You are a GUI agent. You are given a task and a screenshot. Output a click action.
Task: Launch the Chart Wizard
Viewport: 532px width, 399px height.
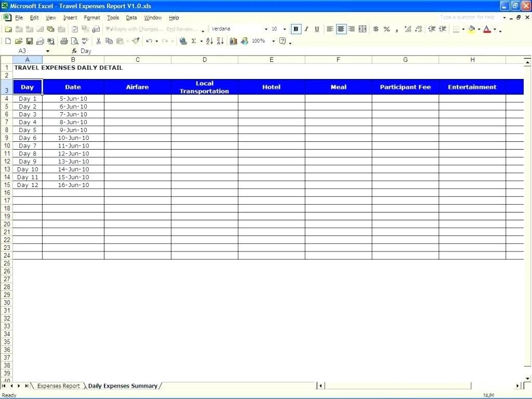coord(233,41)
